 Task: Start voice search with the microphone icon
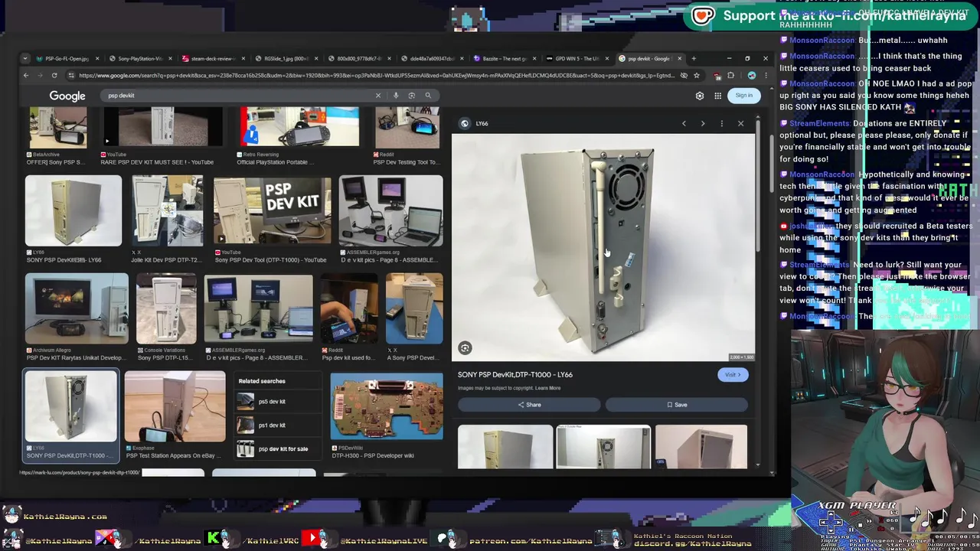(x=396, y=96)
